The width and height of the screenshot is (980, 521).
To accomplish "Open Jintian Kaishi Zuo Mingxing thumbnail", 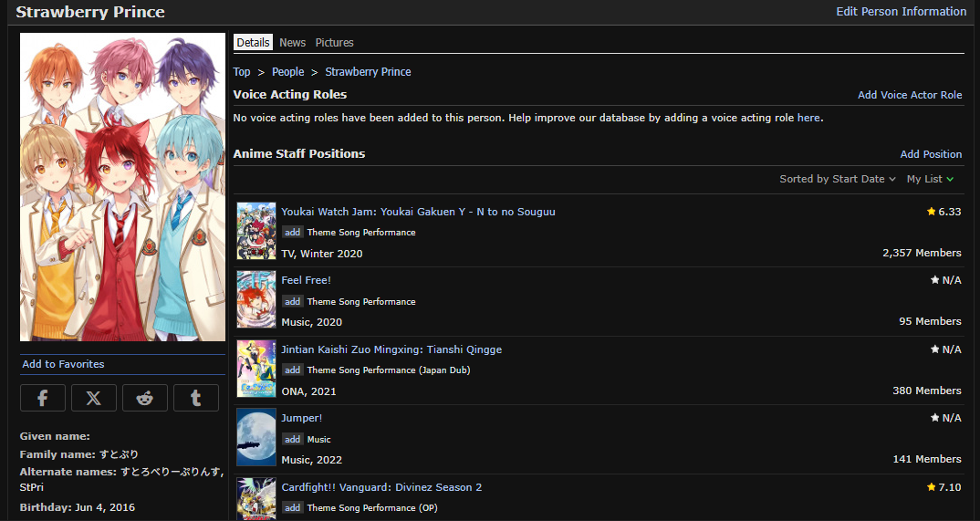I will tap(256, 369).
